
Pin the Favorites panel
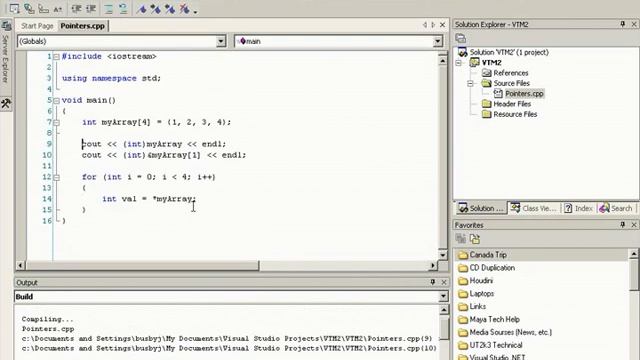point(622,224)
